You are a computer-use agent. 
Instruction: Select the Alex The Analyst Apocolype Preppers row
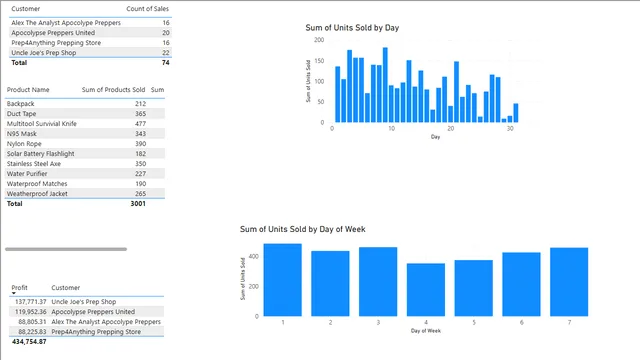(90, 23)
